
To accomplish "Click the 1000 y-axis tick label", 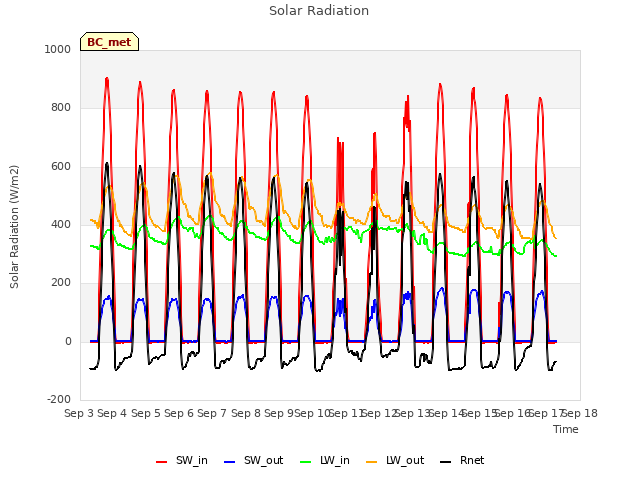I will point(58,49).
